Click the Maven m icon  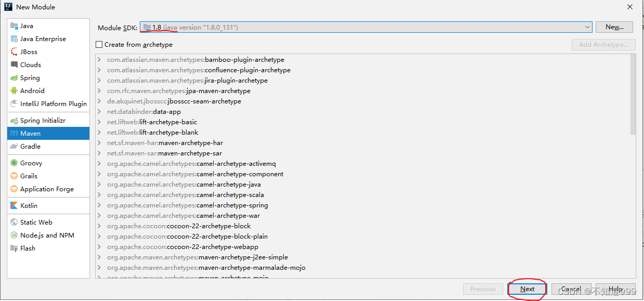(x=14, y=134)
